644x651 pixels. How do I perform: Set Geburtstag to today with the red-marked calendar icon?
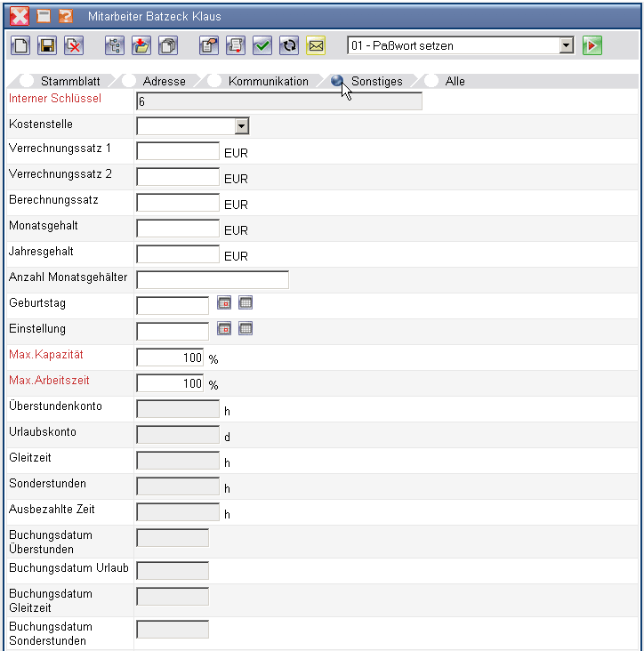coord(224,303)
